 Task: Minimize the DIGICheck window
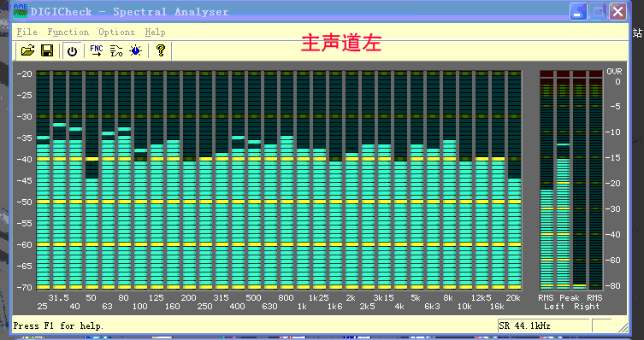click(x=578, y=11)
